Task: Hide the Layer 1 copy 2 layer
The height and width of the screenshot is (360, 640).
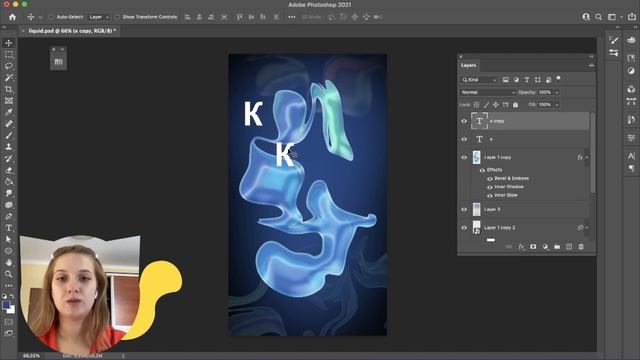Action: click(464, 228)
